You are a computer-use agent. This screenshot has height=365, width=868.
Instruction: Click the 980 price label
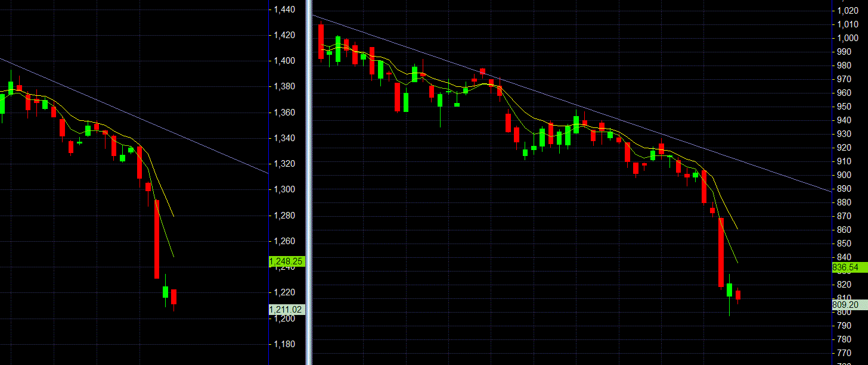tap(845, 65)
